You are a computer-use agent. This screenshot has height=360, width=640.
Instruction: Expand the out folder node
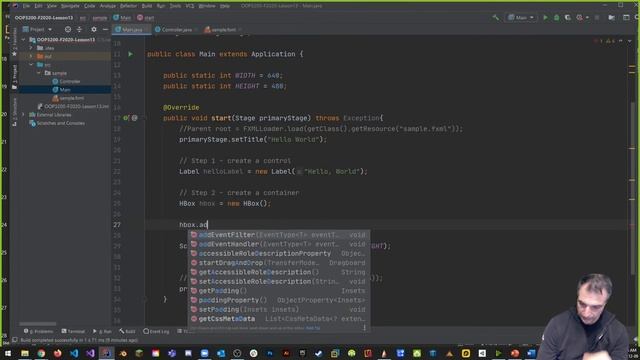point(31,56)
